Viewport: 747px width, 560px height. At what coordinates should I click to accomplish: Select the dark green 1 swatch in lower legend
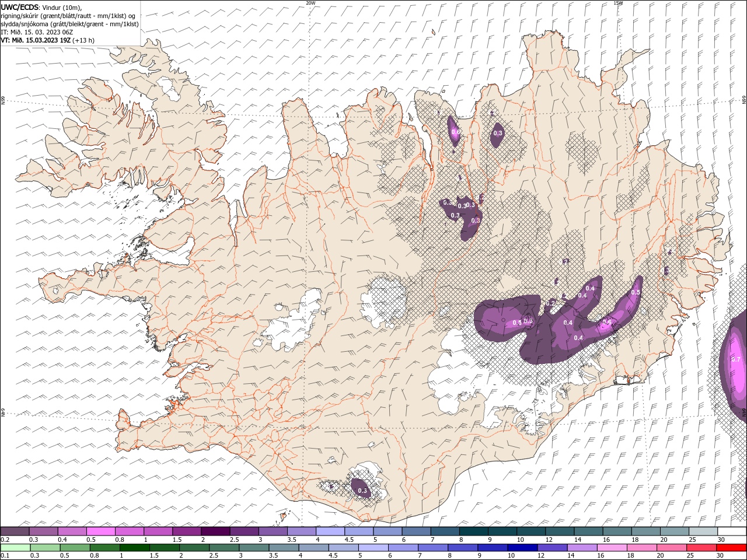click(x=134, y=548)
